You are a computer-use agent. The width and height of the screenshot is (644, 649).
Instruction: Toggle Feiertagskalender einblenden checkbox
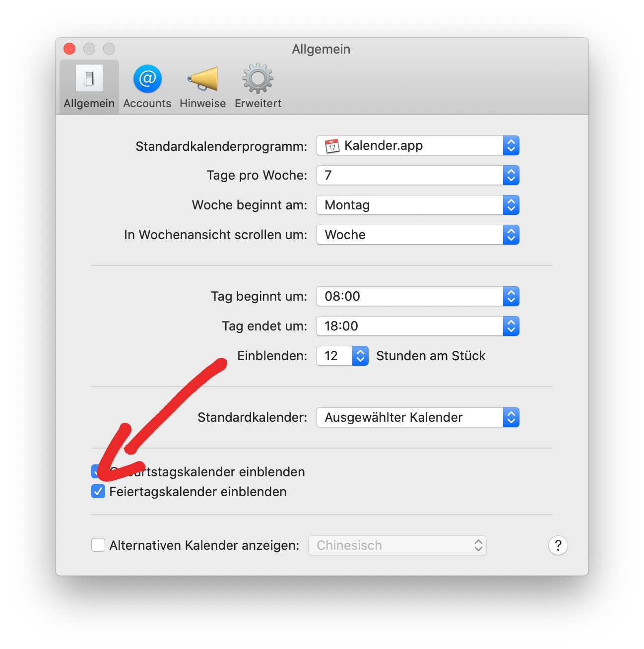click(x=98, y=492)
